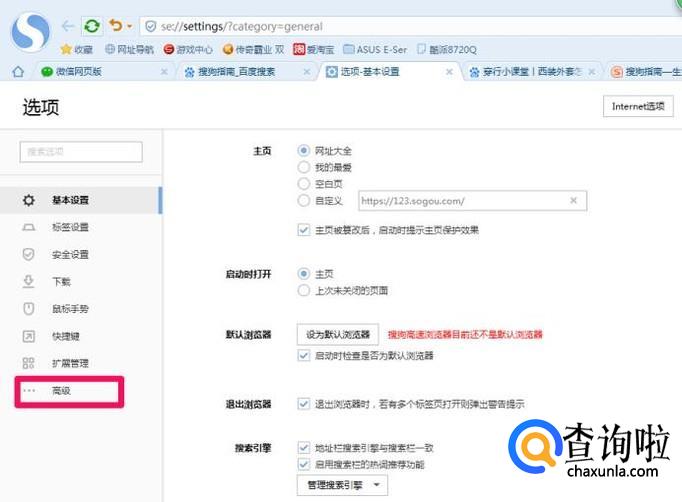Select 上次未关闭的页面 radio option

(304, 290)
